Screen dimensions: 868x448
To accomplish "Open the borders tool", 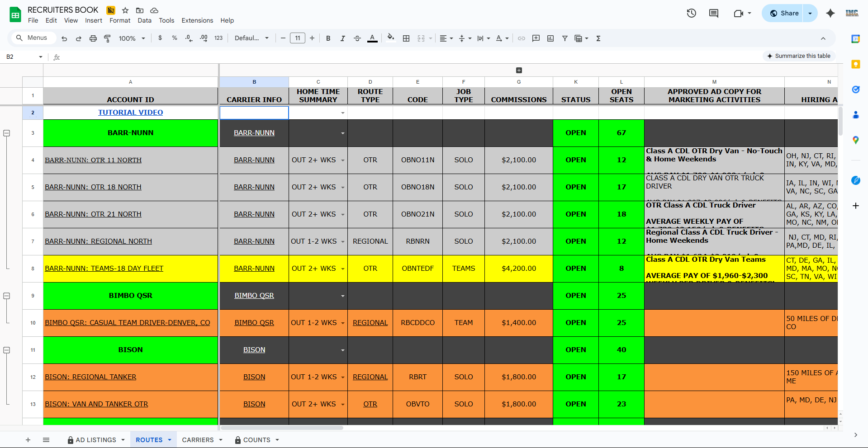I will pos(406,38).
